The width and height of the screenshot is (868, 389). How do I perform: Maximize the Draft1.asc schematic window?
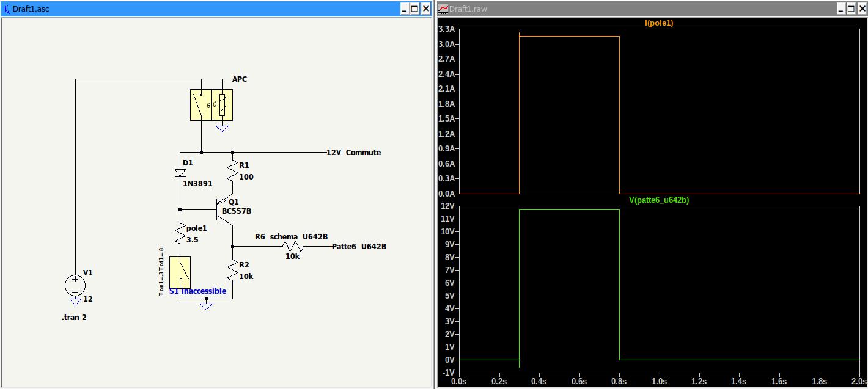coord(415,9)
